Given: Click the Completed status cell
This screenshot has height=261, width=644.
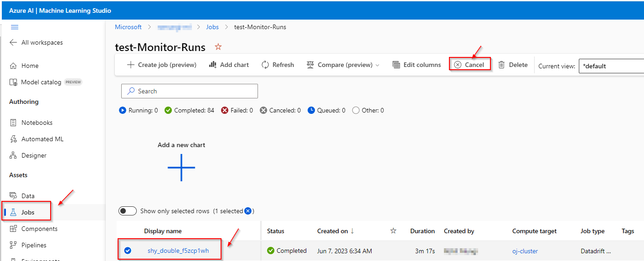Looking at the screenshot, I should pyautogui.click(x=287, y=251).
